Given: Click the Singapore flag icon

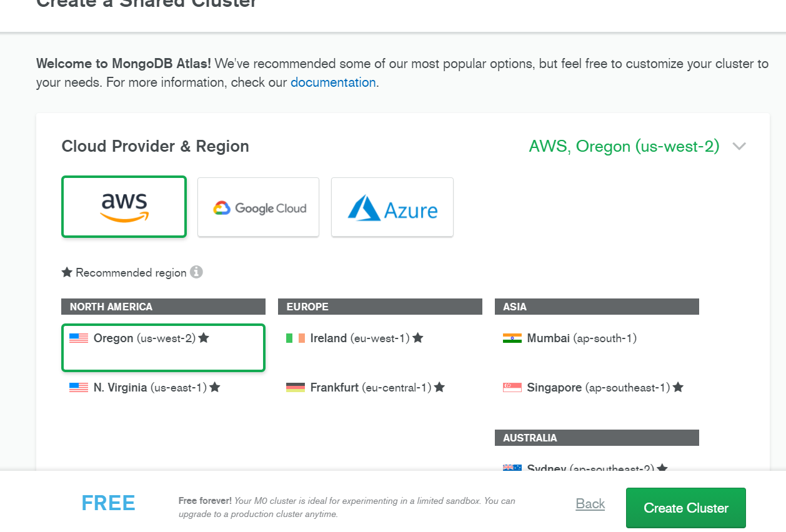Looking at the screenshot, I should [512, 387].
